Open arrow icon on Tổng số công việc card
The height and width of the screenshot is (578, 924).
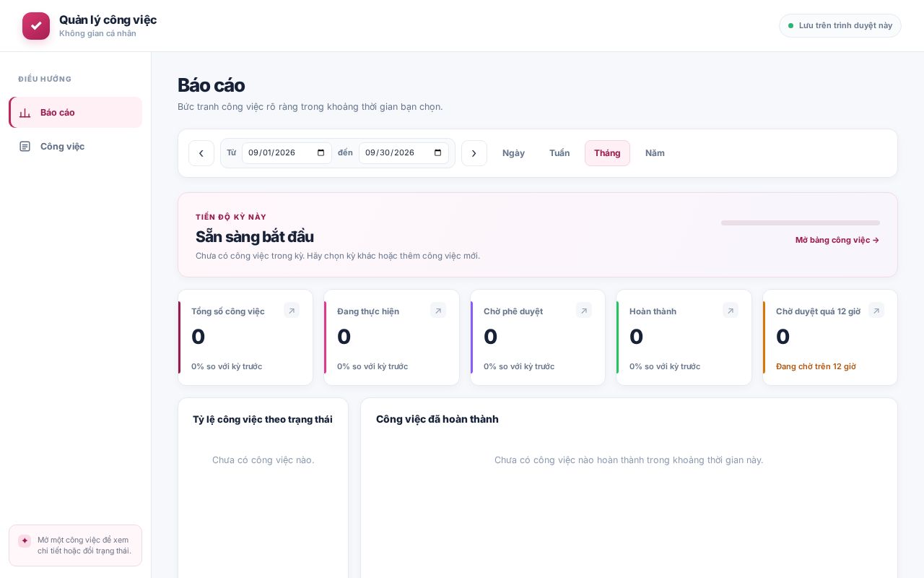pyautogui.click(x=292, y=311)
